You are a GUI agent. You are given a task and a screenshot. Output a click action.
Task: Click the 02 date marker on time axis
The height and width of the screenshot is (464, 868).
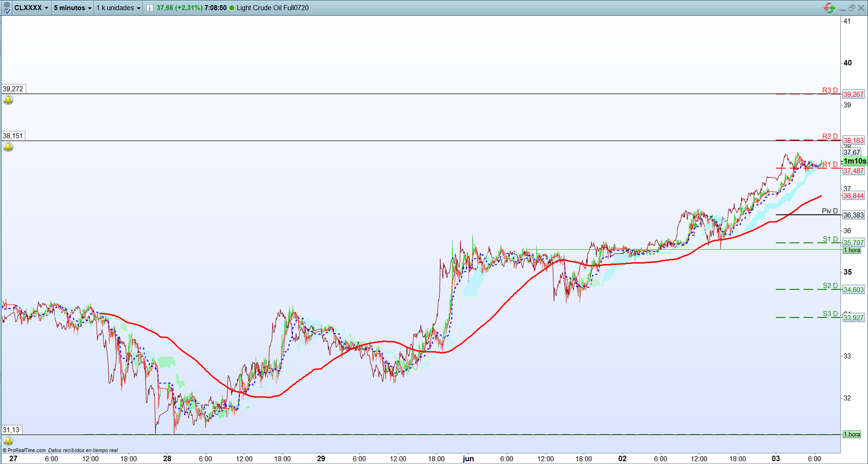(622, 458)
